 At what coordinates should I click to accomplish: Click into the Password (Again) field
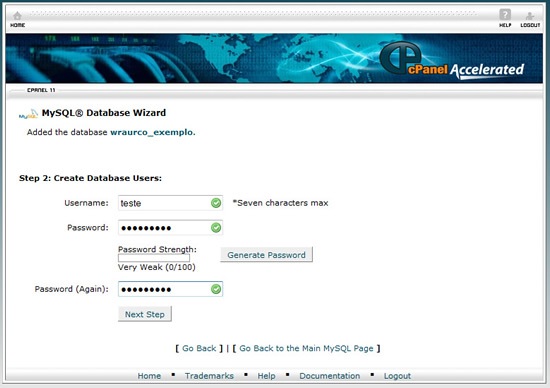click(x=170, y=289)
